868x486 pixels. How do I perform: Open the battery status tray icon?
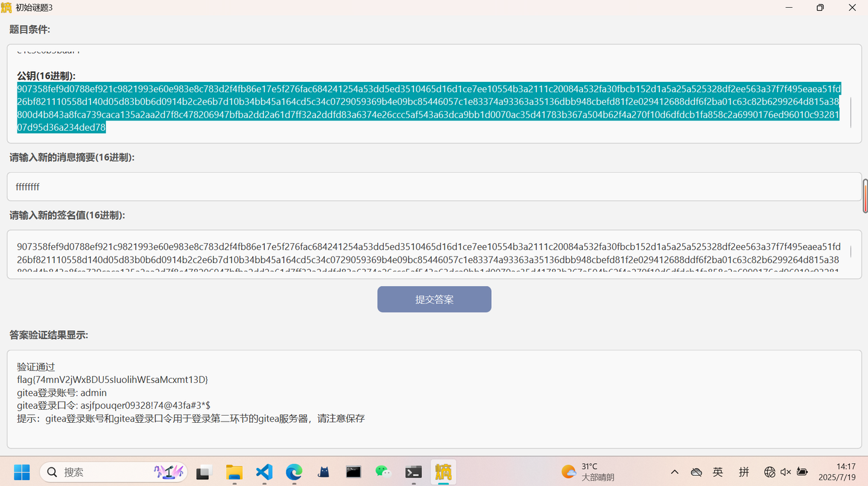click(x=802, y=472)
